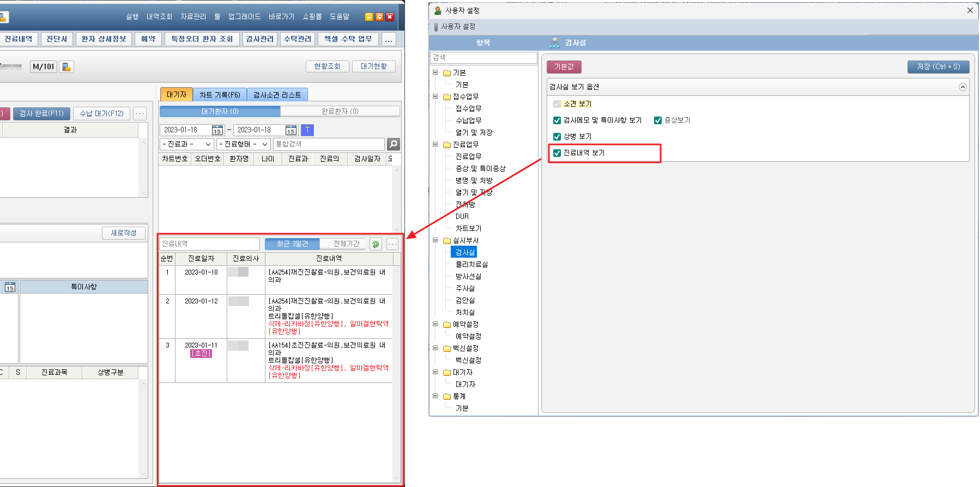
Task: Uncheck the 진료내역 보기 checkbox
Action: (x=557, y=153)
